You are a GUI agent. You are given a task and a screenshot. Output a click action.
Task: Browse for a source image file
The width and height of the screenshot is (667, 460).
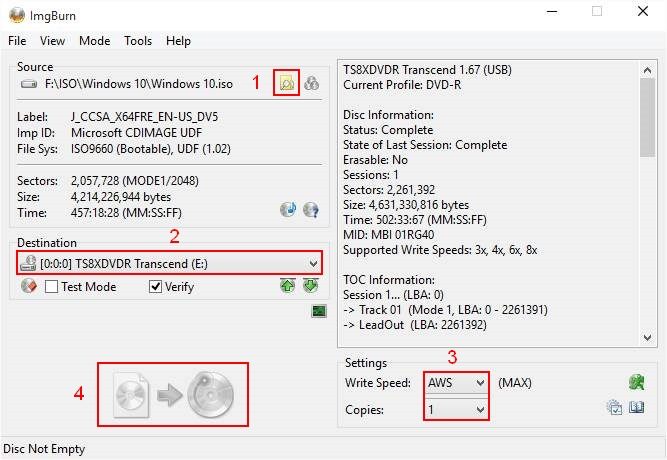(287, 83)
